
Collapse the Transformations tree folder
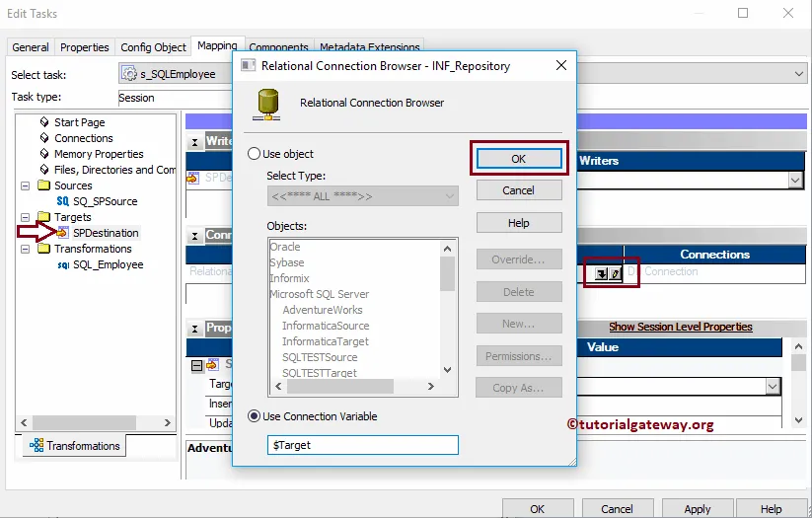pos(25,249)
